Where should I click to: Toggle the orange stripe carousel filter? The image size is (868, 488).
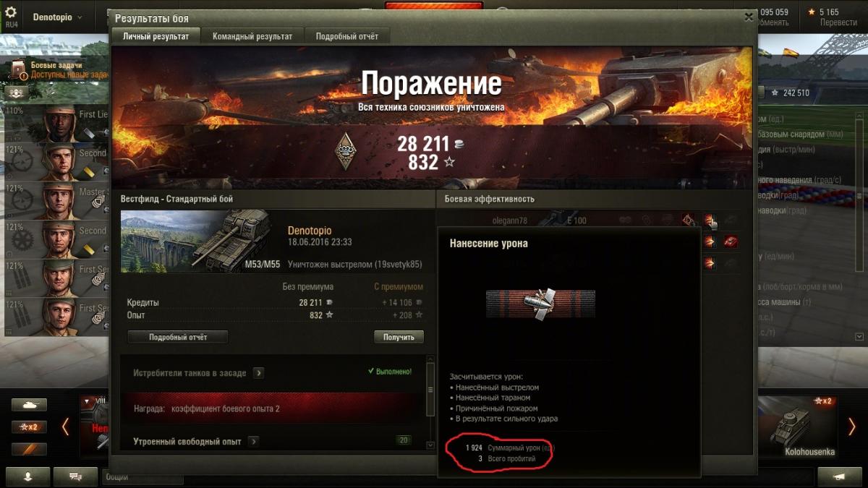coord(29,449)
